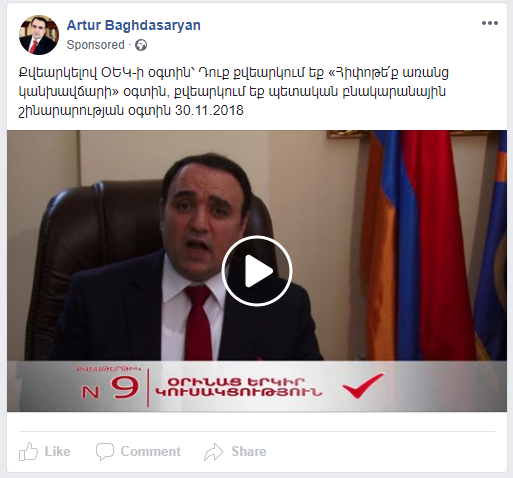Open Artur Baghdasaryan's profile picture
513x478 pixels.
pos(39,35)
